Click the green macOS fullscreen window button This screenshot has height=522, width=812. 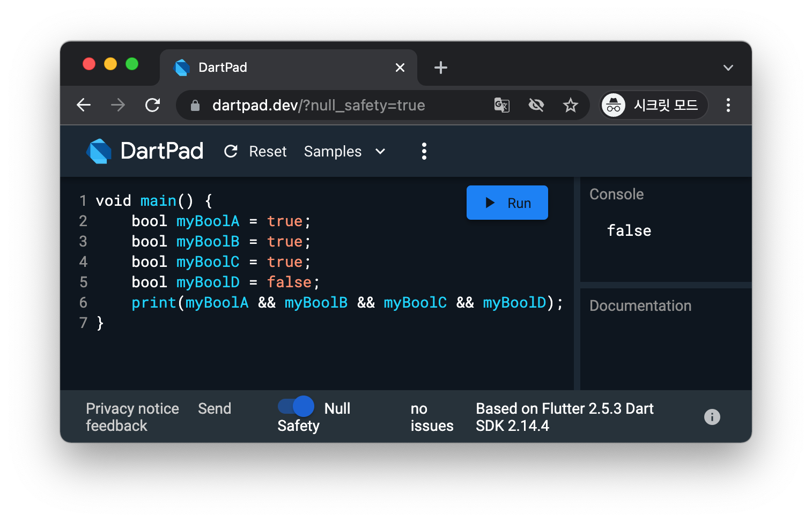pyautogui.click(x=132, y=64)
